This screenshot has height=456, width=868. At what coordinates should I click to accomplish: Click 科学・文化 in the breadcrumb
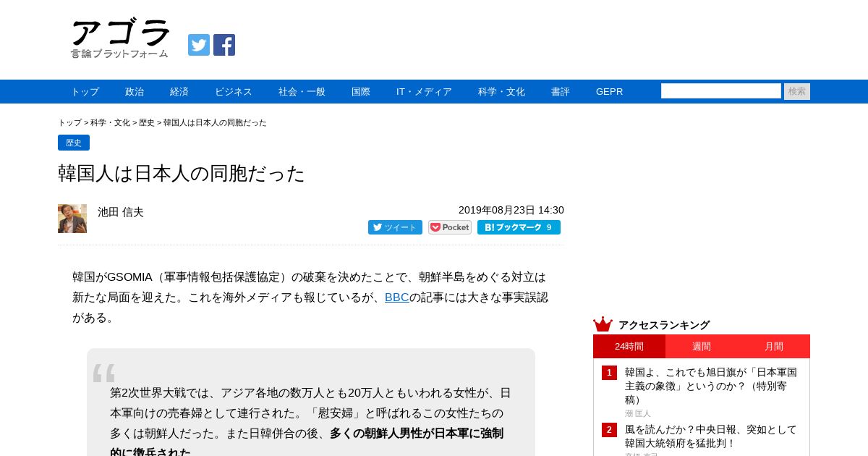(110, 123)
